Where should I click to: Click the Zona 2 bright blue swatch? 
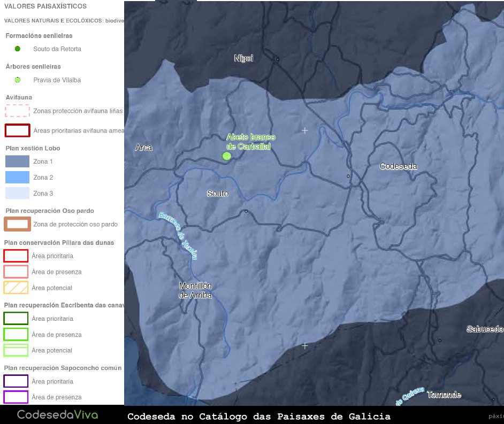(17, 178)
